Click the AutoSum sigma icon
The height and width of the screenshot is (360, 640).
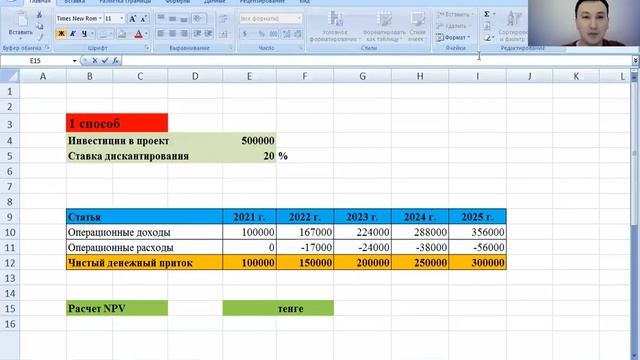[487, 15]
